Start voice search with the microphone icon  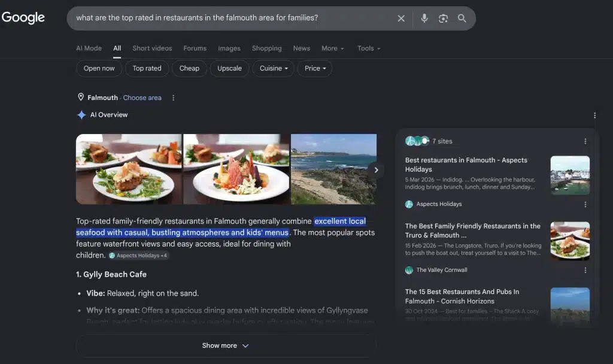tap(424, 19)
